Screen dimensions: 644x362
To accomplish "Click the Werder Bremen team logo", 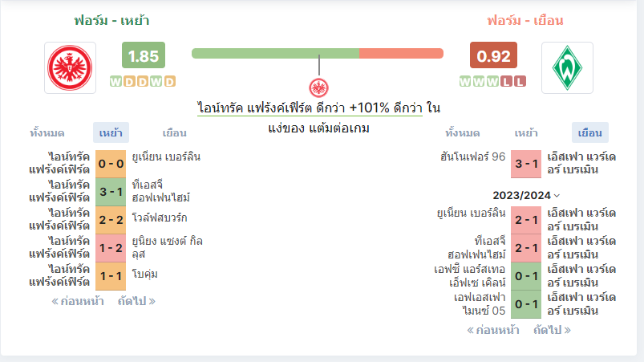I will [x=567, y=67].
